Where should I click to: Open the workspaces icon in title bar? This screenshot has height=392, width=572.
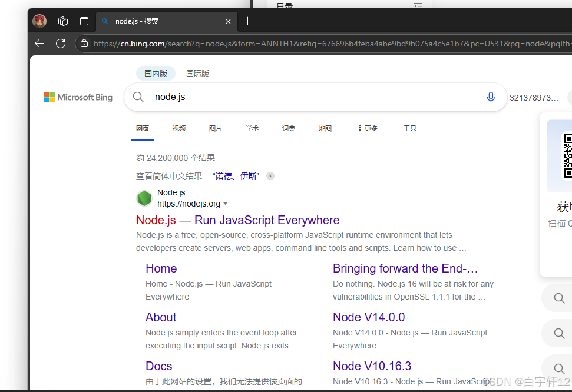coord(63,21)
